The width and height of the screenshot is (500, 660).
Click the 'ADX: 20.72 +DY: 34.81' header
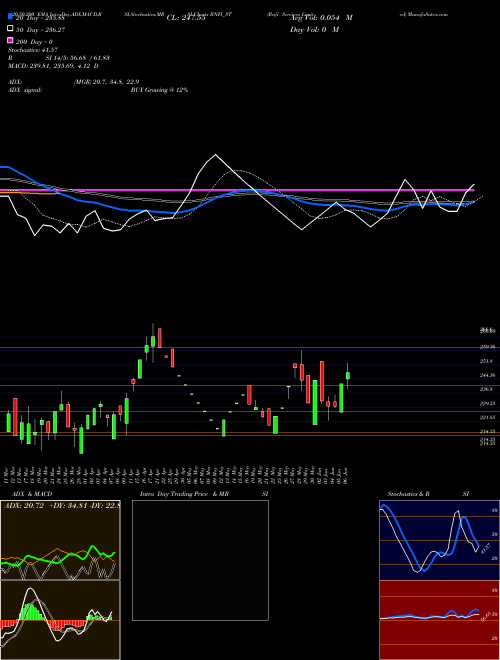pos(45,505)
